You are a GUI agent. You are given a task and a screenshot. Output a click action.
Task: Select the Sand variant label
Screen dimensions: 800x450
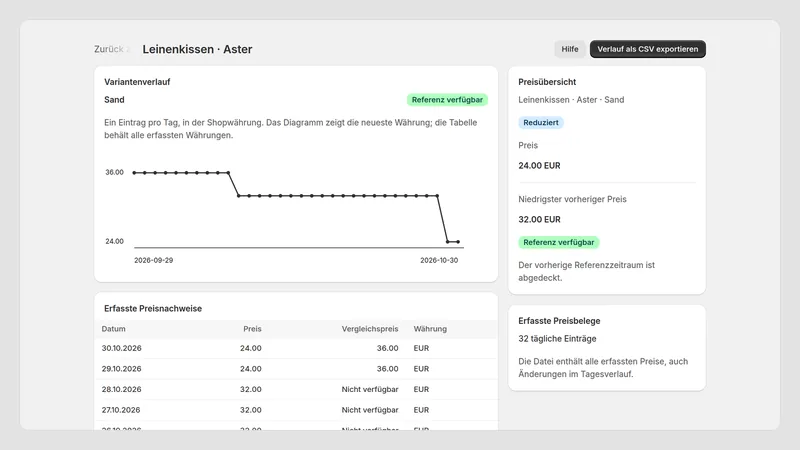[114, 99]
